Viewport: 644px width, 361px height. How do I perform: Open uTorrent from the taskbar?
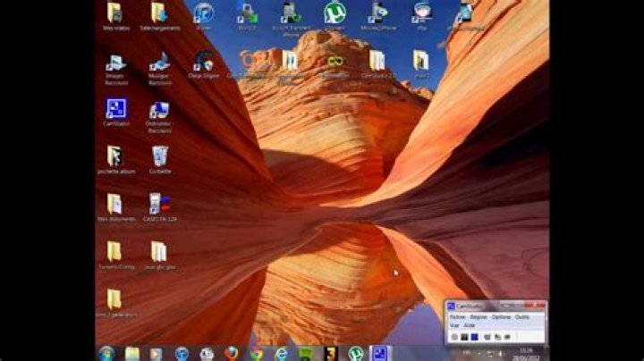356,353
